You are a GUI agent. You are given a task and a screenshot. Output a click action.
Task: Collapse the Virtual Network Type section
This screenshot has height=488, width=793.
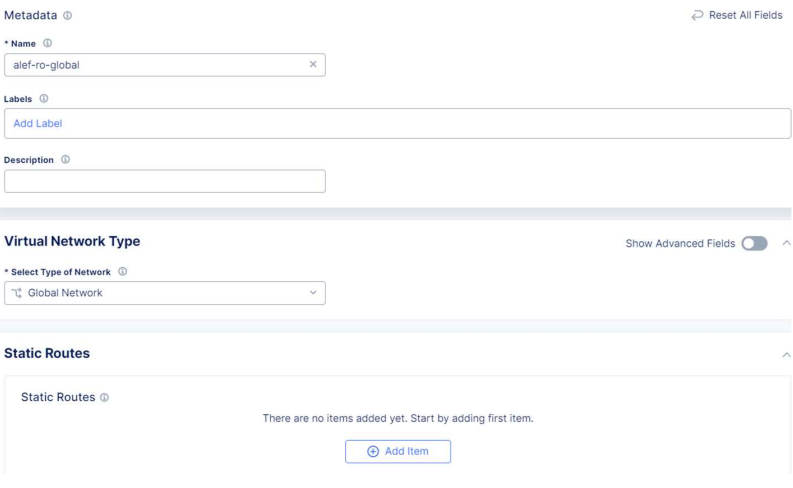pyautogui.click(x=786, y=243)
